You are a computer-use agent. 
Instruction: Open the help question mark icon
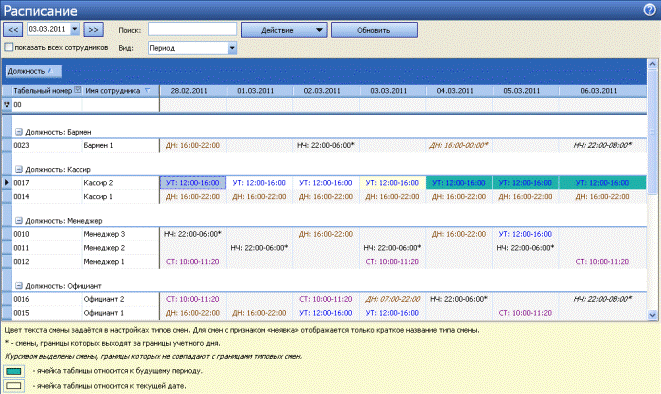[x=650, y=10]
